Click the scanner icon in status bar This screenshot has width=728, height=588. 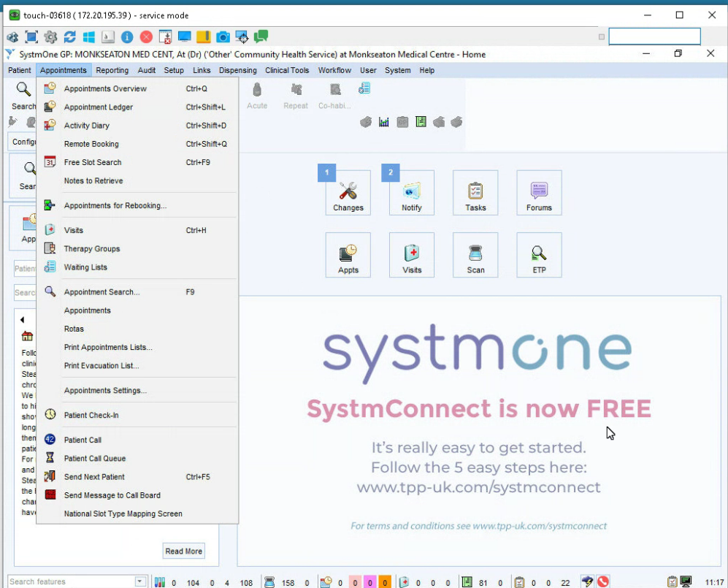pos(269,582)
